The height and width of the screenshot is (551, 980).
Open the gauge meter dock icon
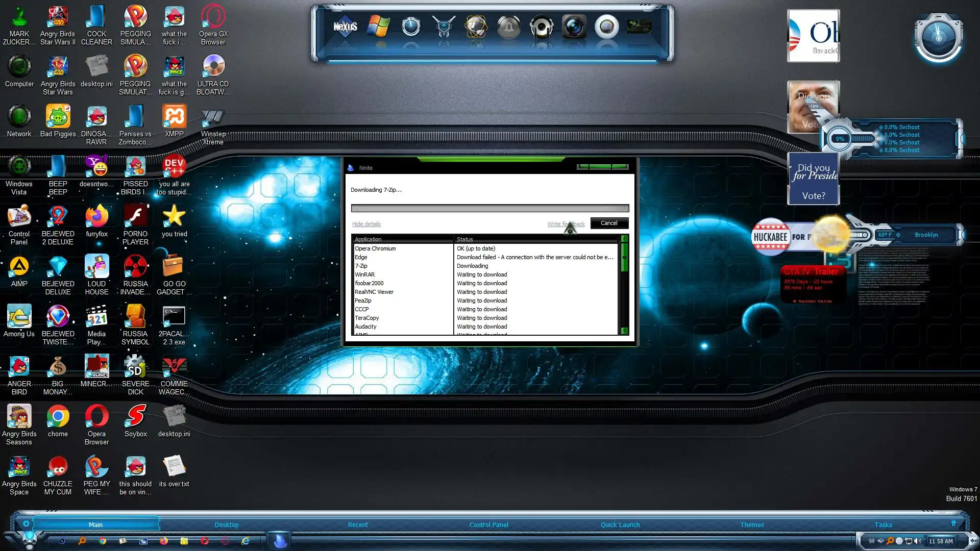tap(606, 27)
